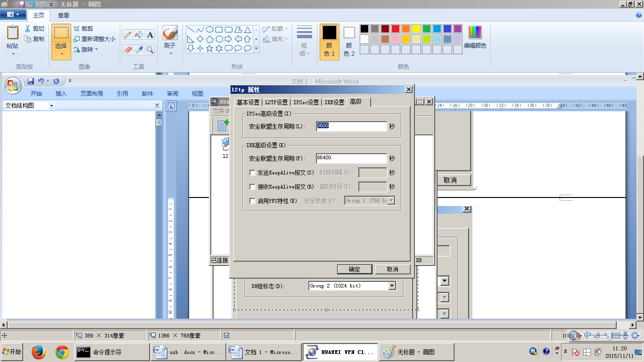Click the IPSec 安全联盟生存周期 input field

click(351, 126)
